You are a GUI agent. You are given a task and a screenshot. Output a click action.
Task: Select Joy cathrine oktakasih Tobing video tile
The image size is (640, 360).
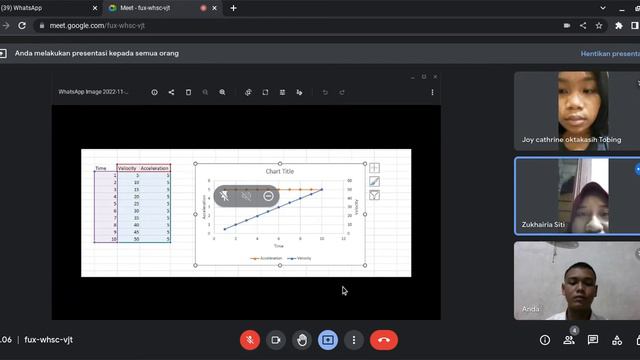coord(577,111)
